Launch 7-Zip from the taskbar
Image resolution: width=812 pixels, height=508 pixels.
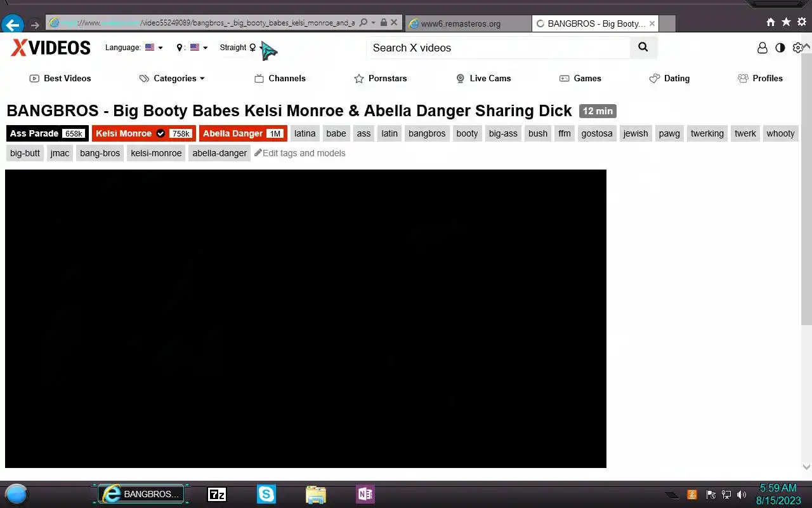click(217, 494)
